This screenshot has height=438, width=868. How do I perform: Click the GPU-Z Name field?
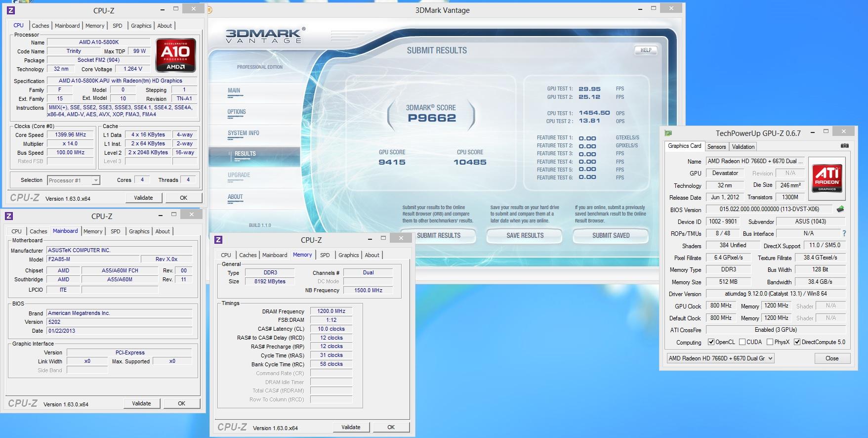(x=755, y=161)
